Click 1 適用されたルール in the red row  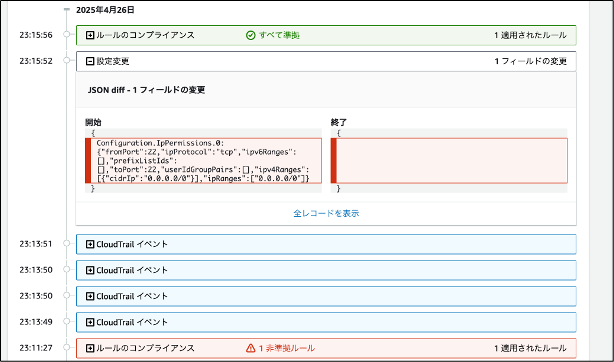(x=530, y=348)
